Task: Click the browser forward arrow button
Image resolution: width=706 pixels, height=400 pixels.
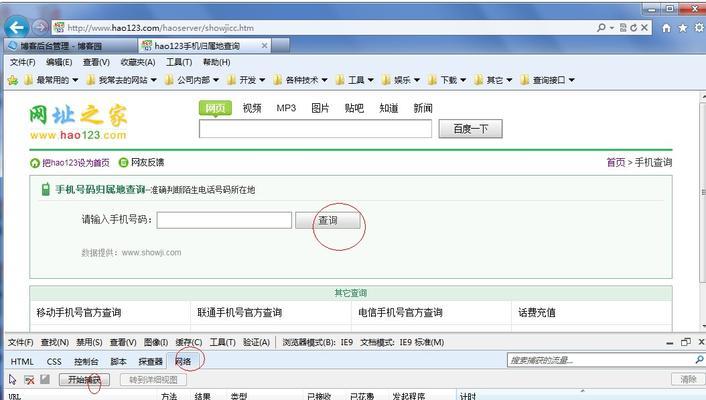Action: tap(41, 27)
